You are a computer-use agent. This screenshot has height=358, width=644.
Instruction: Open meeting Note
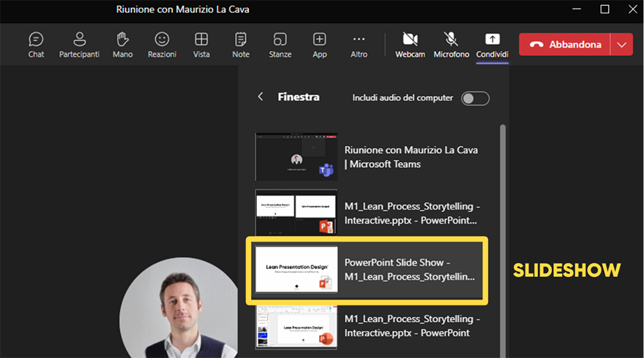point(241,44)
